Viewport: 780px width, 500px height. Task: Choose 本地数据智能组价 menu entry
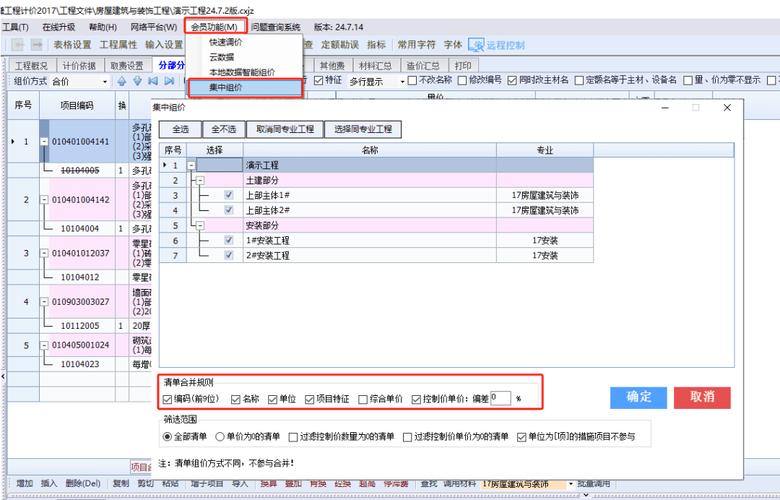242,72
